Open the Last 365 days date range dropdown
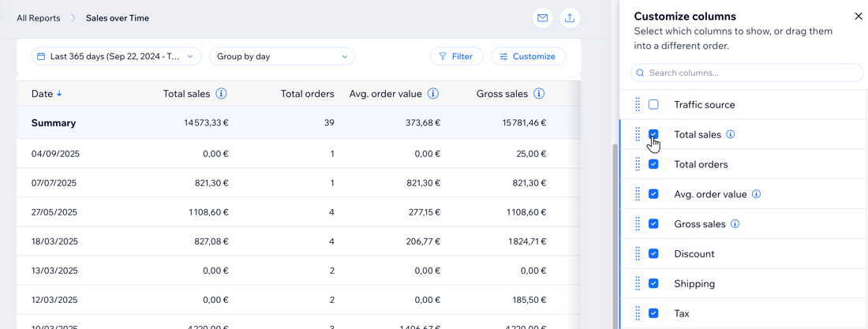This screenshot has width=868, height=329. [x=116, y=57]
